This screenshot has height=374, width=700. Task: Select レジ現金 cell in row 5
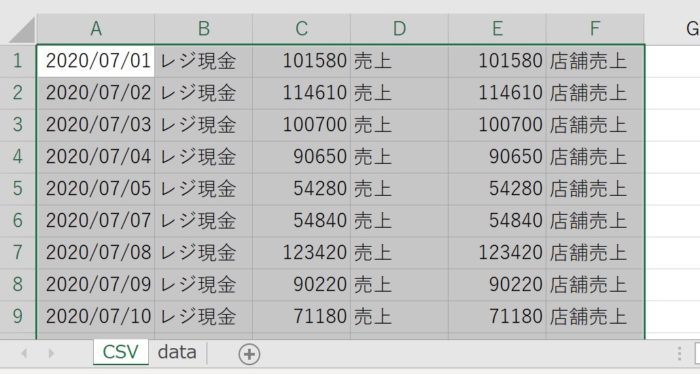click(204, 189)
